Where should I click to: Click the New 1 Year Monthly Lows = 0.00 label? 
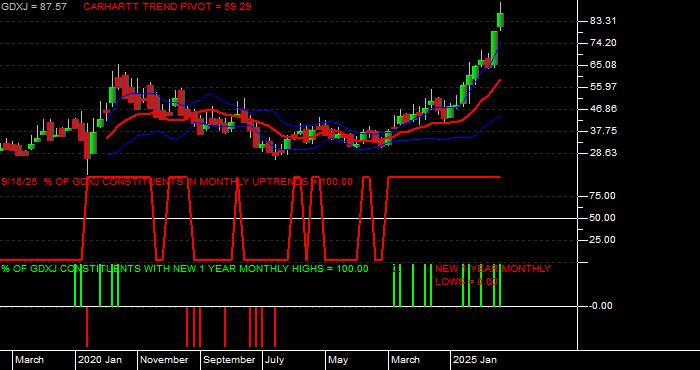tap(493, 275)
